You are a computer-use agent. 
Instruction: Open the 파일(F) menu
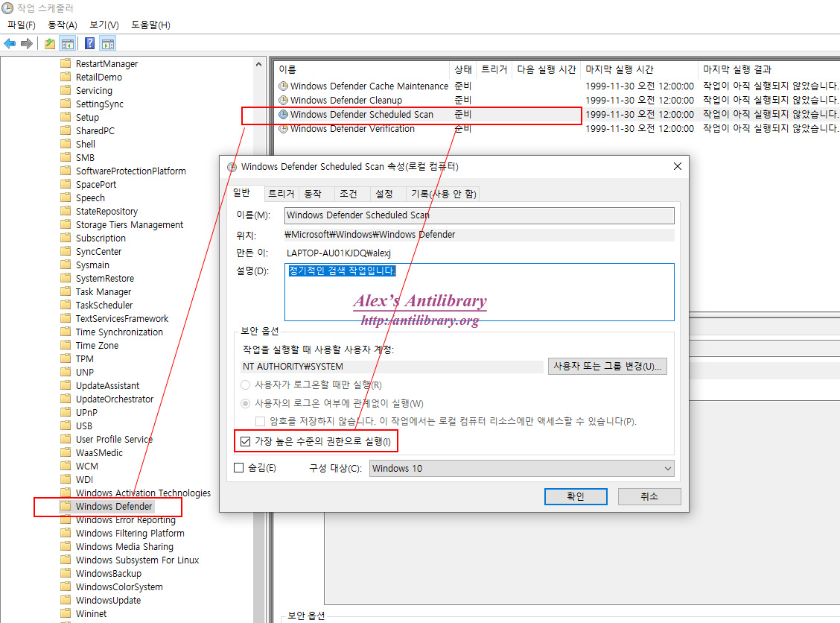click(22, 25)
